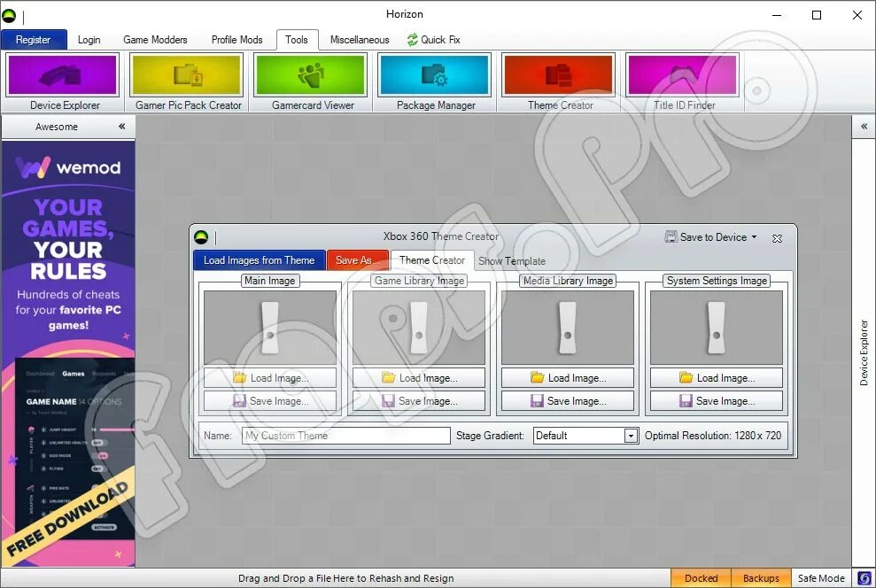Screen dimensions: 876x588
Task: Load Image for System Settings Image
Action: [717, 378]
